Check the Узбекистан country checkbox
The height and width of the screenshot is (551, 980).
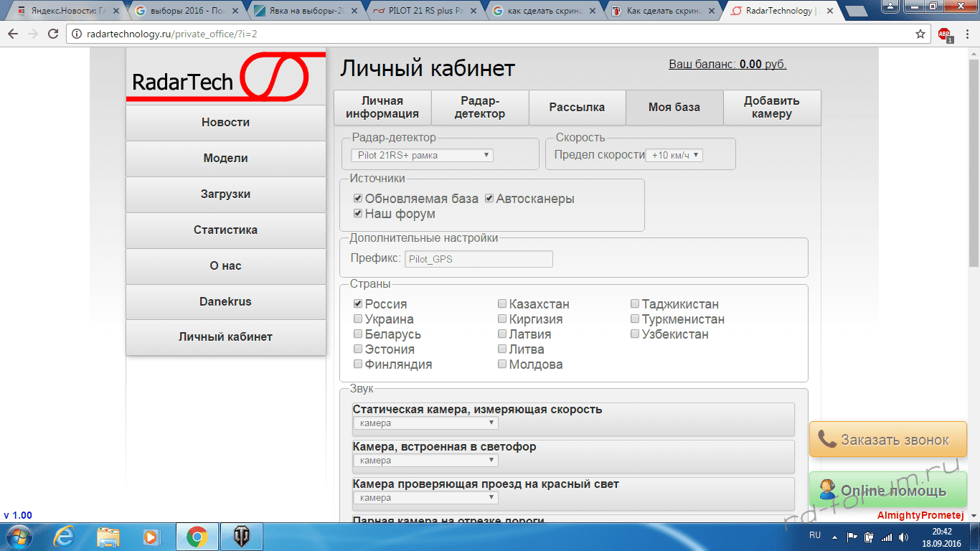[635, 334]
